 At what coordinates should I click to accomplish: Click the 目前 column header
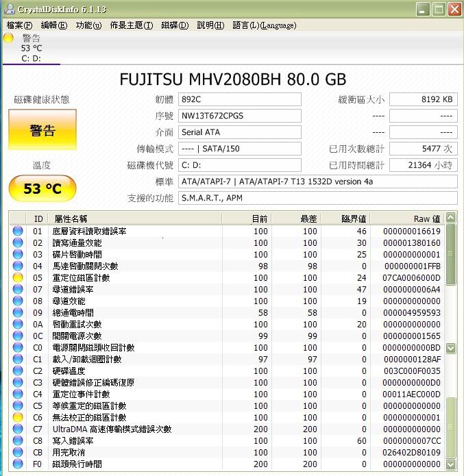click(247, 218)
